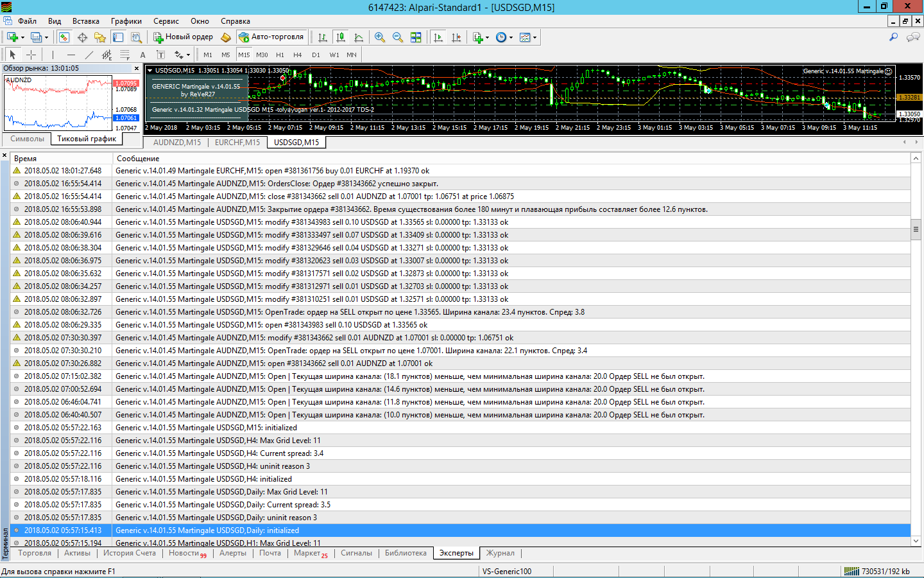The width and height of the screenshot is (924, 578).
Task: Expand the new chart dropdown arrow
Action: click(22, 37)
